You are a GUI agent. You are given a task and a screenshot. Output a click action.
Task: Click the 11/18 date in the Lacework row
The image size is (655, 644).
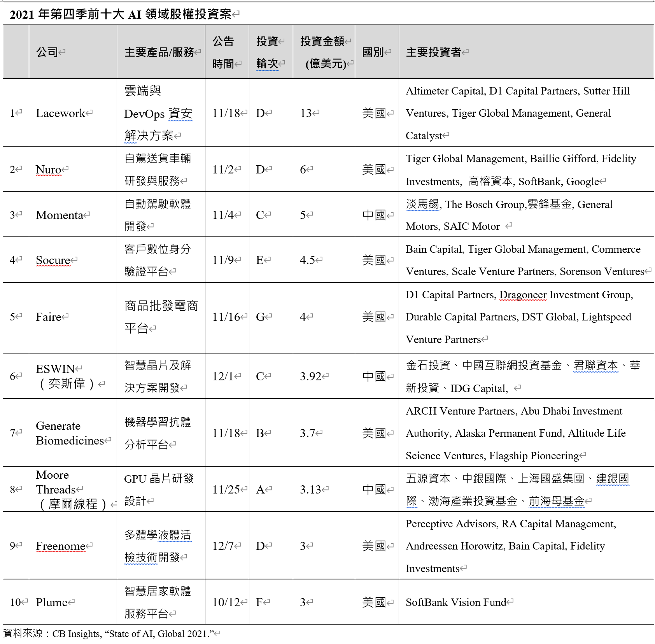(x=226, y=113)
